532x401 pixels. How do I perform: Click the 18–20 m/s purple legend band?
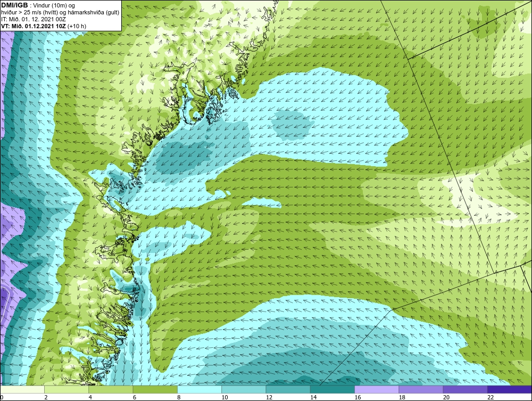(x=421, y=389)
